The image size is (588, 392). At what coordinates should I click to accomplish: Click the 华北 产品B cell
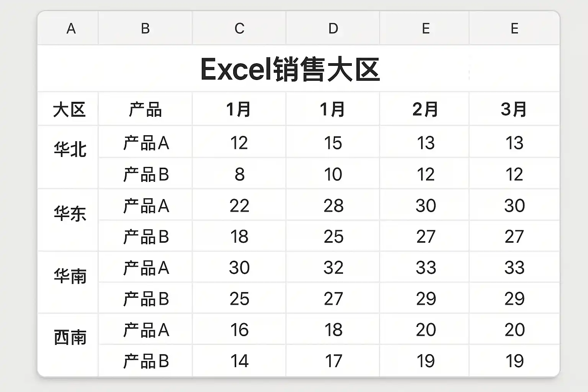coord(146,175)
